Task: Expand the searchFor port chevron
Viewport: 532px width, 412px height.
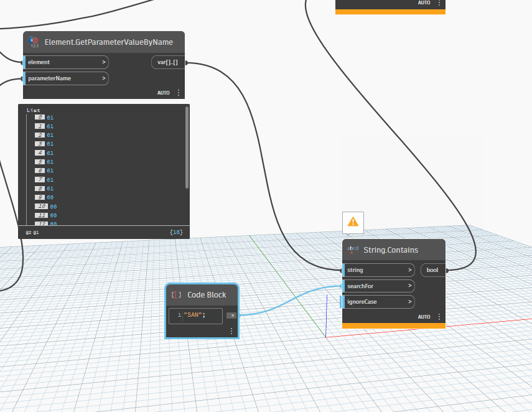Action: point(410,286)
